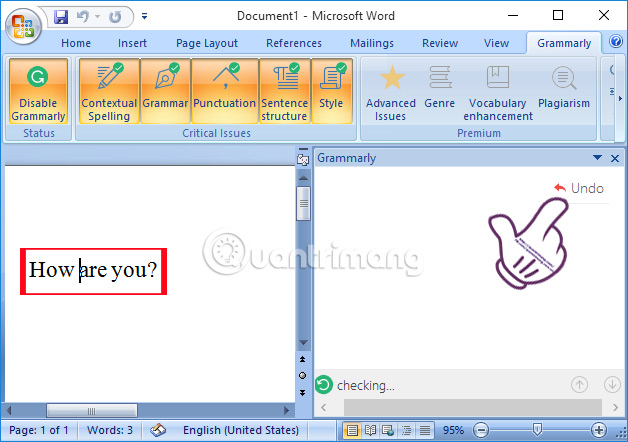Go to previous page button
The height and width of the screenshot is (442, 628).
(x=302, y=359)
